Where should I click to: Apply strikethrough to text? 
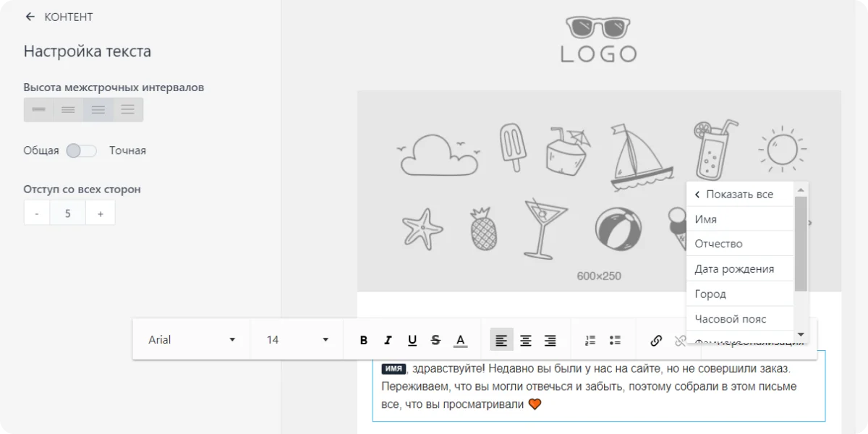(435, 340)
